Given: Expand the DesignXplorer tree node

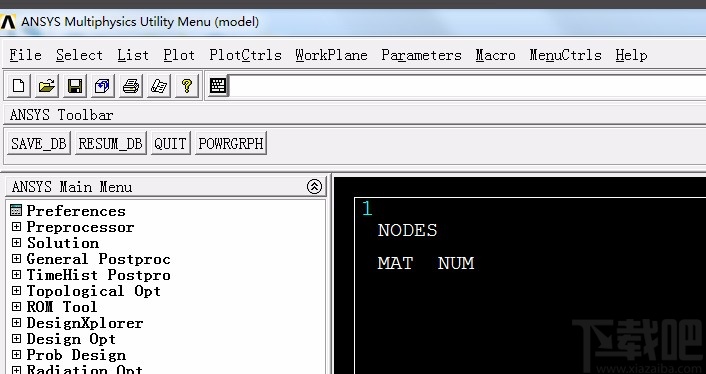Looking at the screenshot, I should pos(16,323).
